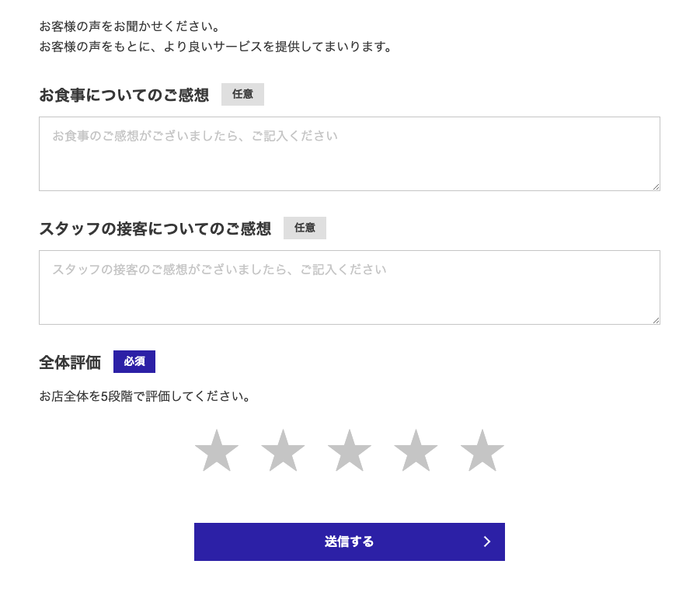Click the お食事についてのご感想 heading
Screen dimensions: 700x592
click(124, 96)
